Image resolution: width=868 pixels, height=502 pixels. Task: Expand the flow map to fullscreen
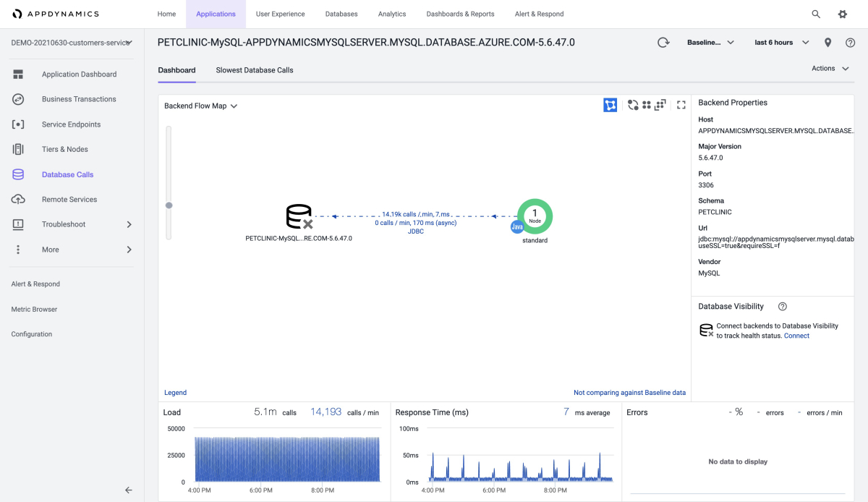tap(681, 106)
